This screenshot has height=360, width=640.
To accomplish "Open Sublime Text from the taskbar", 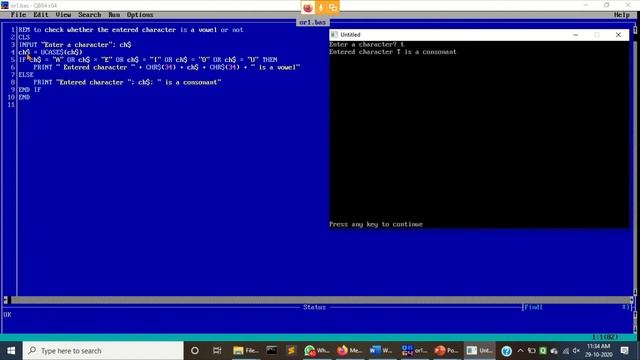I will click(x=291, y=351).
